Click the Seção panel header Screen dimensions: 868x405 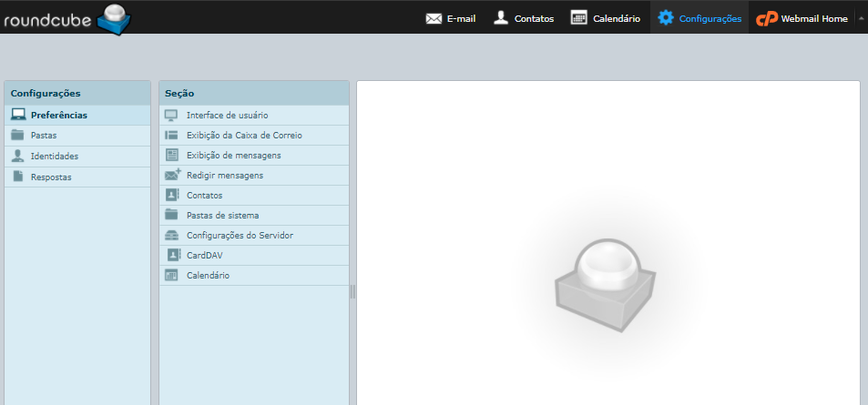pos(254,93)
